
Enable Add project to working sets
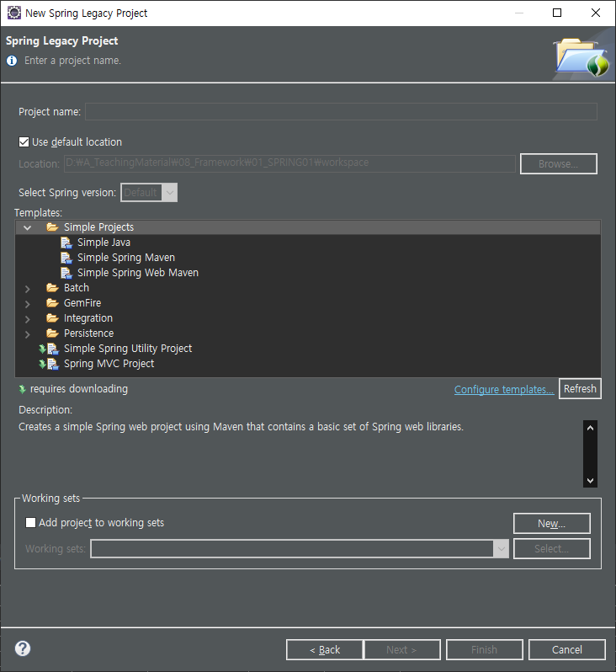[30, 522]
